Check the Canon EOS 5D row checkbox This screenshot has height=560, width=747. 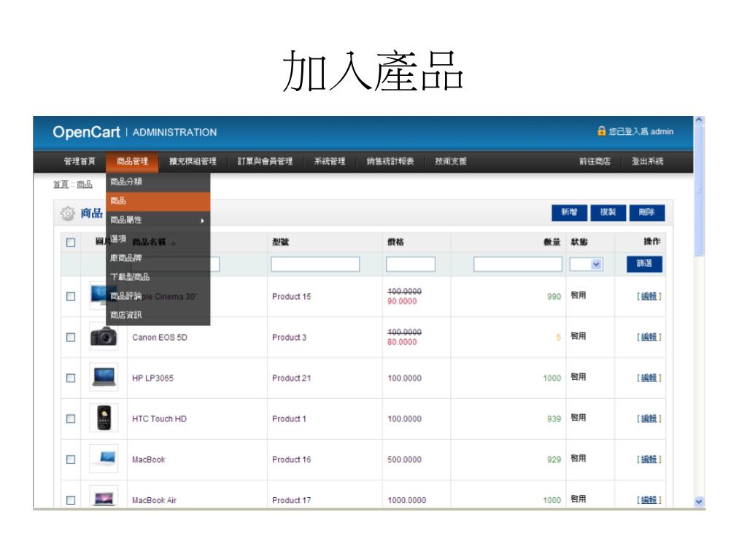click(x=71, y=337)
